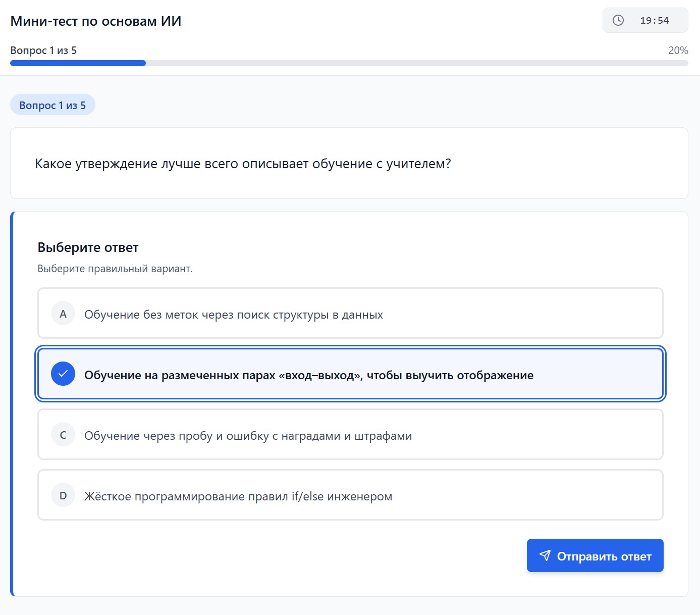Image resolution: width=700 pixels, height=615 pixels.
Task: Click the circled letter A on the first option
Action: point(63,313)
